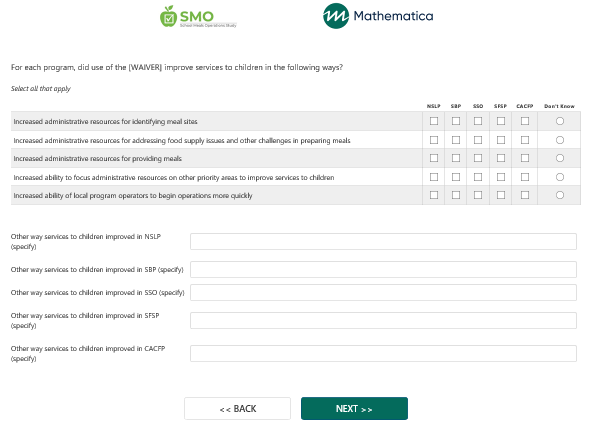Click the SBP other-way specify field

383,270
